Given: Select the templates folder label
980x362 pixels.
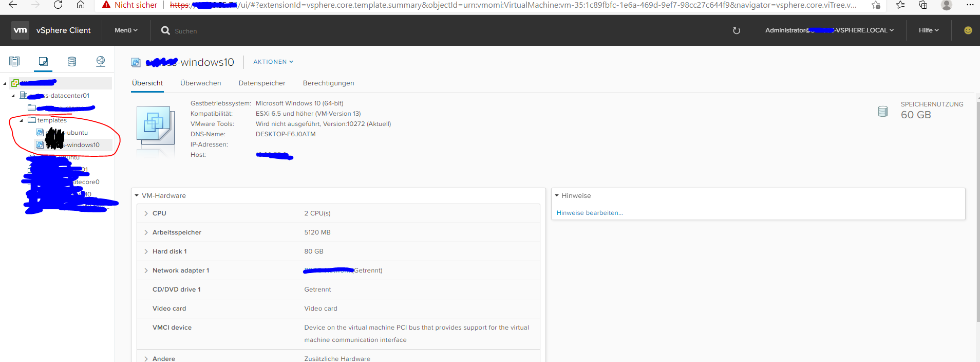Looking at the screenshot, I should 52,120.
